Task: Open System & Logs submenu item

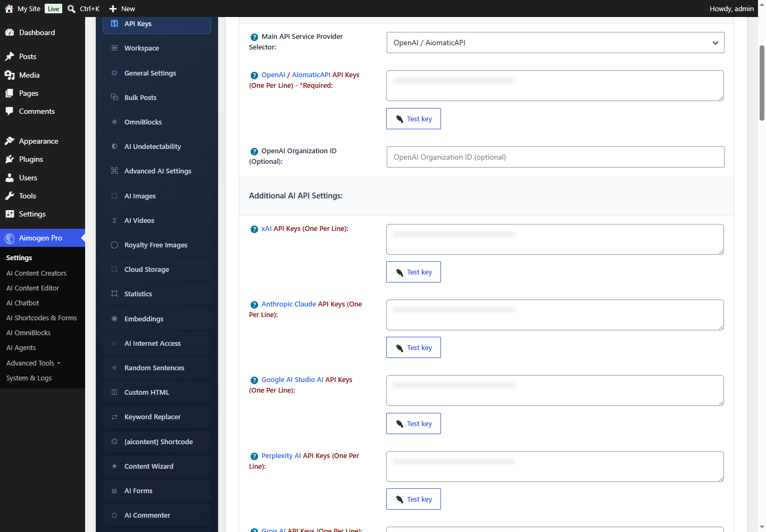Action: click(29, 378)
